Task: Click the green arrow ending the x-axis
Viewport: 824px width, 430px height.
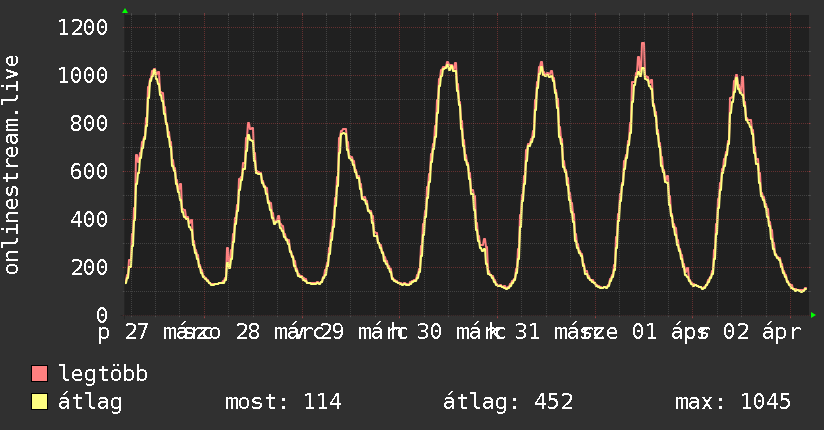Action: tap(813, 315)
